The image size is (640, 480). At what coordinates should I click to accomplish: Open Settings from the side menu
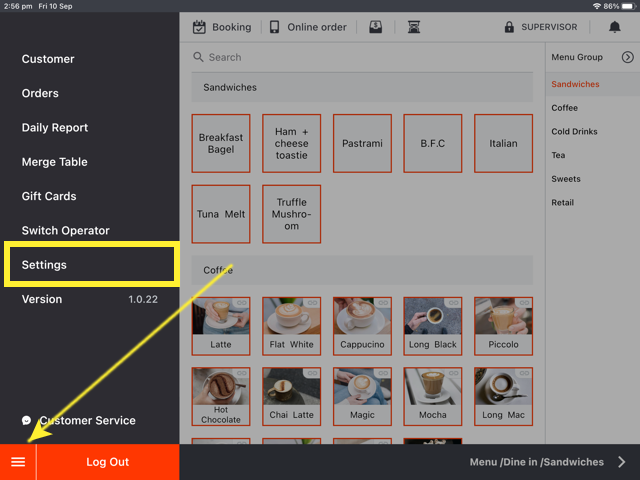[90, 265]
